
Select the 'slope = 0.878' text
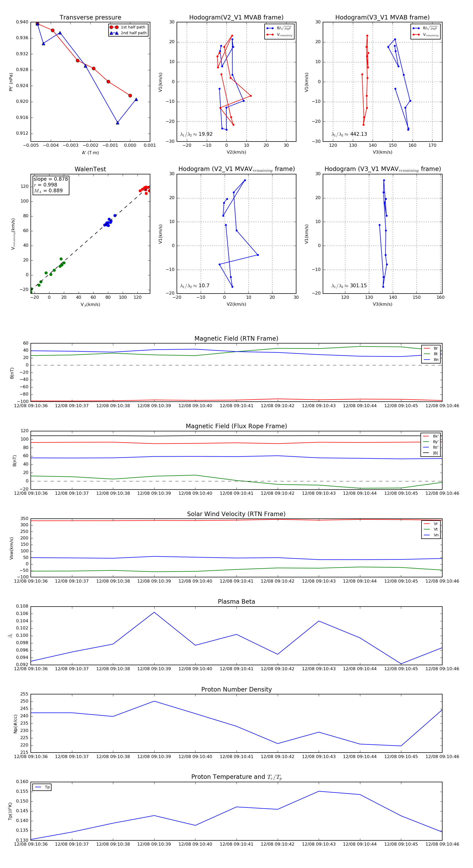click(50, 179)
